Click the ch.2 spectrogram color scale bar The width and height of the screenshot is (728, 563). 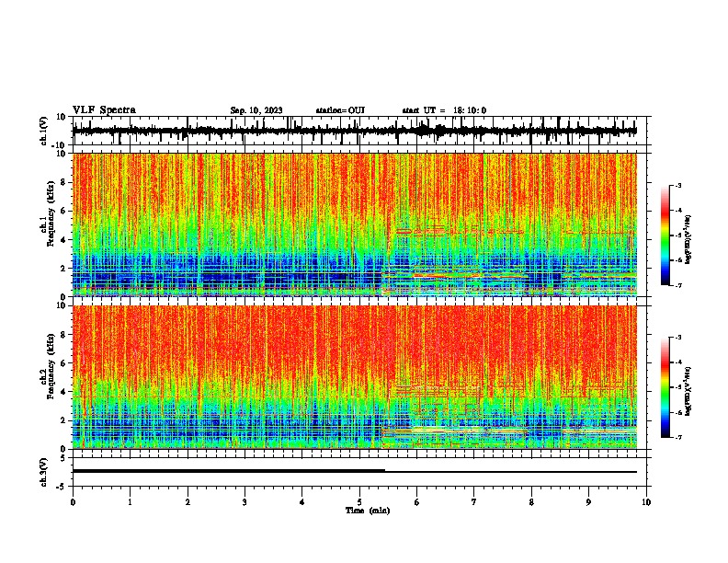pyautogui.click(x=665, y=387)
